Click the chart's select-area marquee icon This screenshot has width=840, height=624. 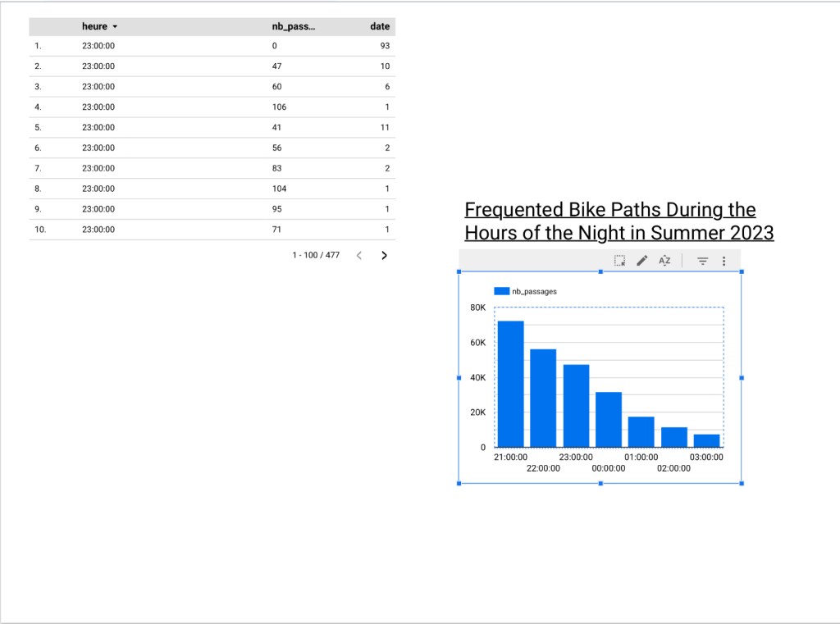[x=619, y=261]
